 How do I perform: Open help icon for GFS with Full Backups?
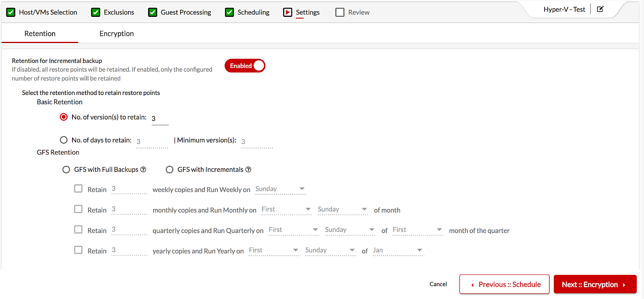(143, 169)
